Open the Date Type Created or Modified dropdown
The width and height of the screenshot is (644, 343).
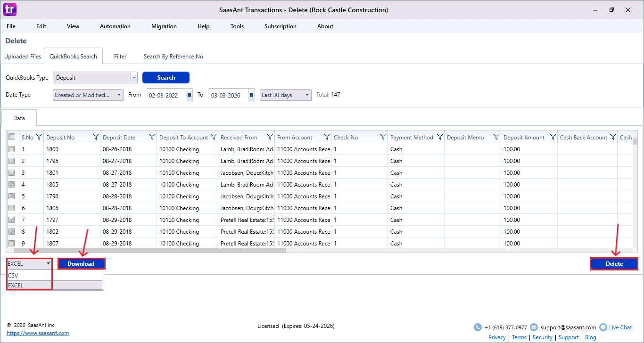pos(88,95)
